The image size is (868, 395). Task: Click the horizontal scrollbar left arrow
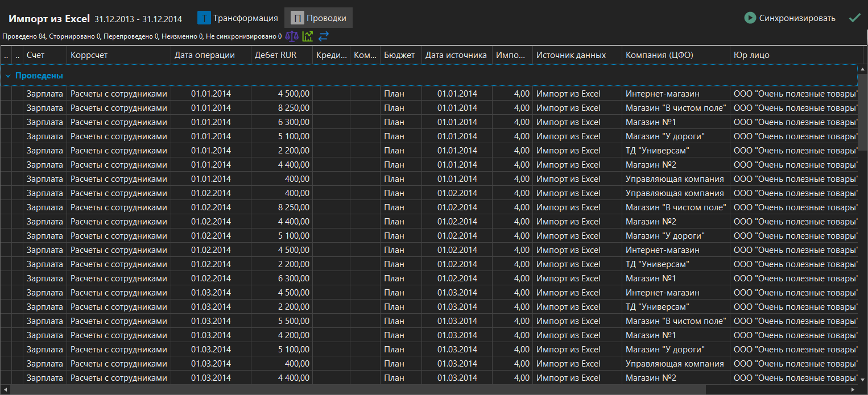point(5,390)
